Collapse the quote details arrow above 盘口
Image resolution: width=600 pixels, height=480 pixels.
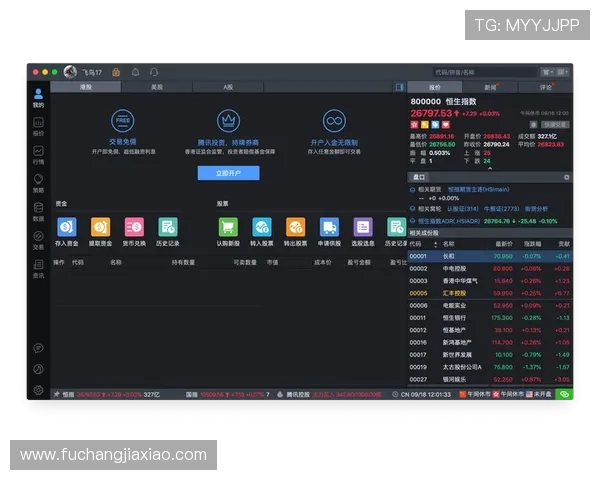(x=489, y=167)
